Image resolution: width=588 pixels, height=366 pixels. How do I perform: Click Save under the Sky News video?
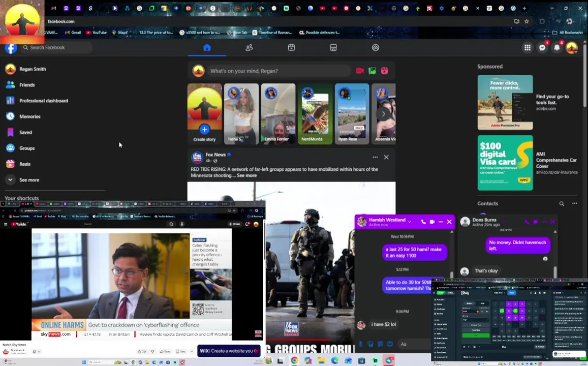181,351
